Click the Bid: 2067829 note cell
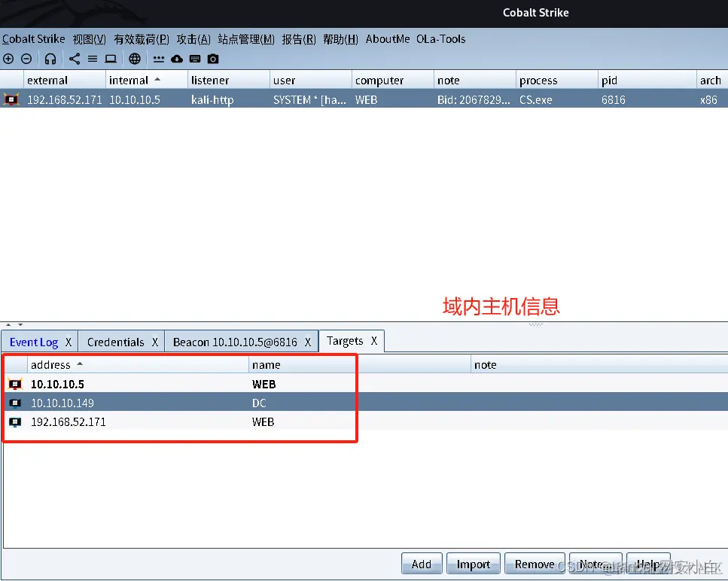Image resolution: width=728 pixels, height=581 pixels. click(474, 100)
